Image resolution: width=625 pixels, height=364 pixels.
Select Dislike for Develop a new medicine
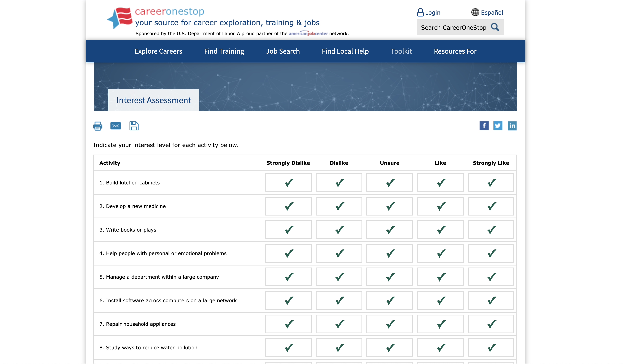tap(339, 206)
